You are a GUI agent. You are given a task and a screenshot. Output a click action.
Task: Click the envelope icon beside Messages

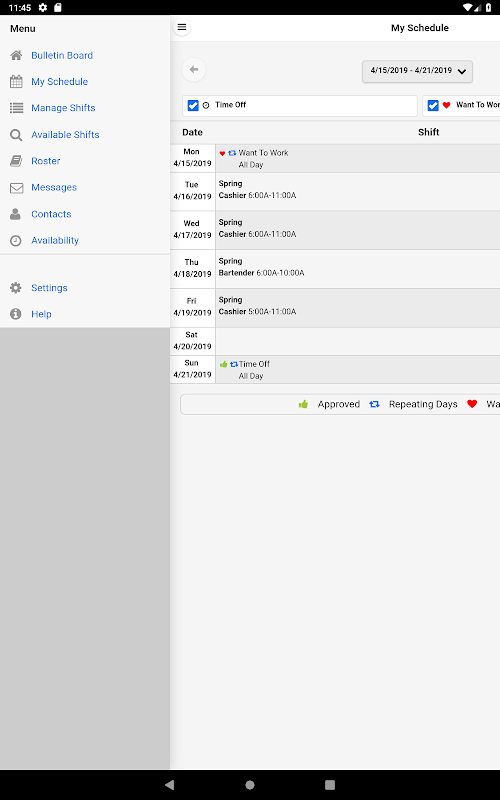[x=16, y=188]
